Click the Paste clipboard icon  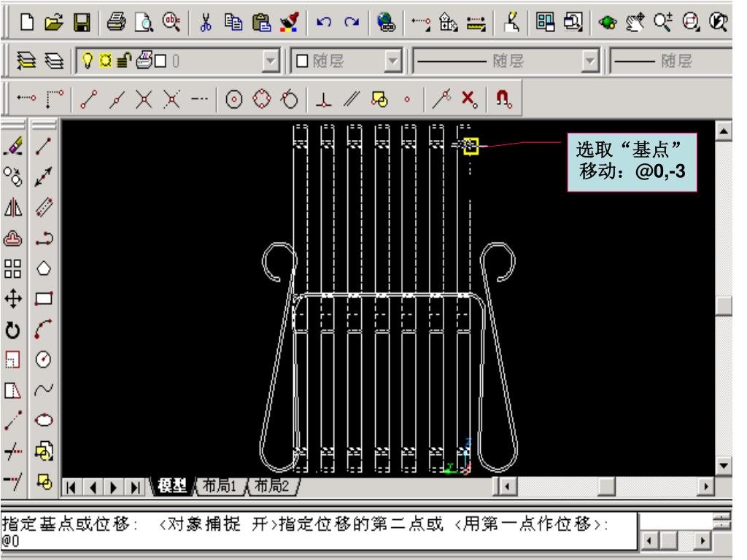pos(261,23)
